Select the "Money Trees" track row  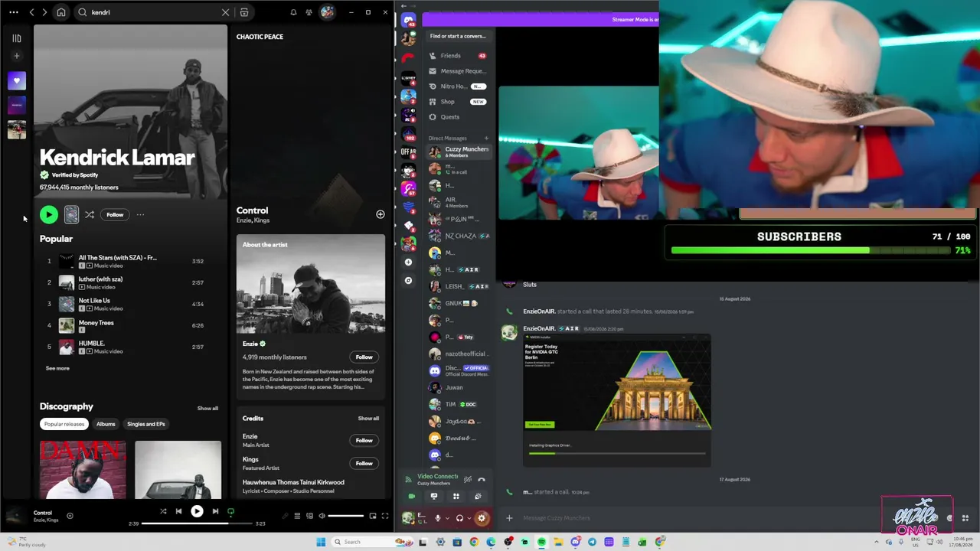tap(132, 325)
